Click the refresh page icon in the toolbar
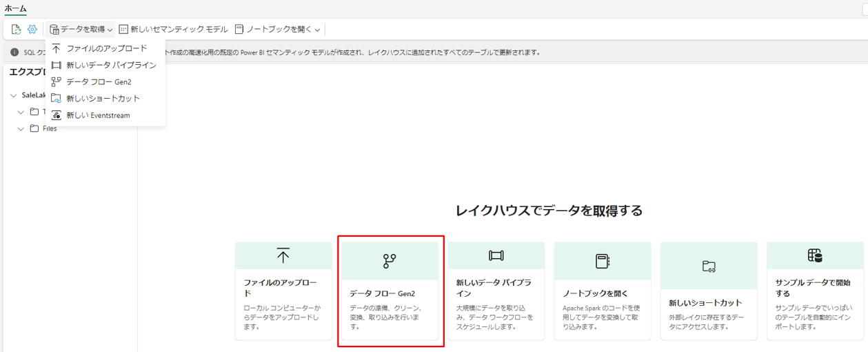The image size is (868, 352). point(16,29)
